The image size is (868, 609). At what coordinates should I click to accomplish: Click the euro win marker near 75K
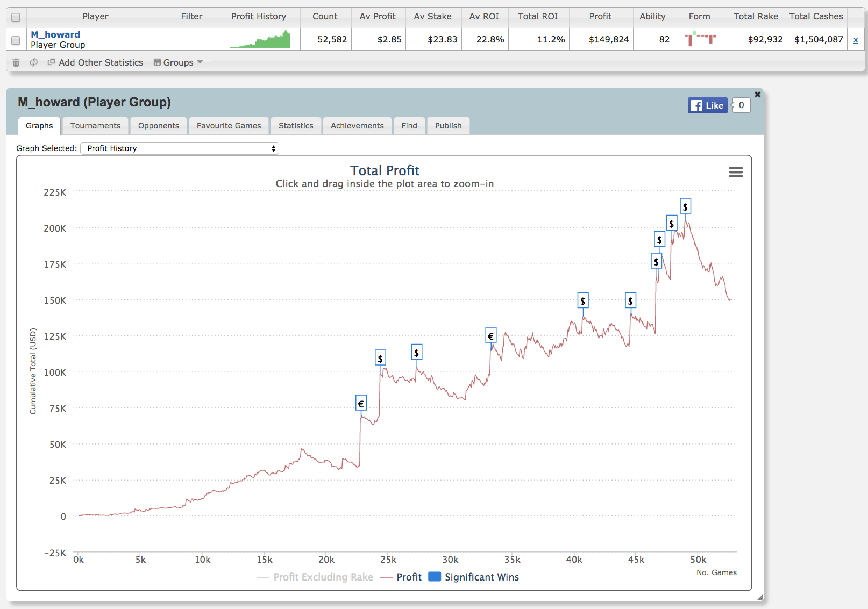click(x=361, y=403)
